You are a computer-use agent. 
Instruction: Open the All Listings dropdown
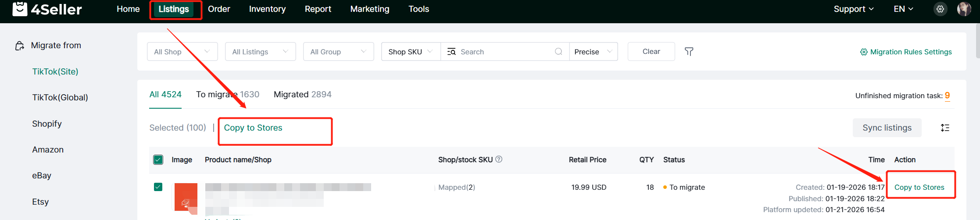click(260, 52)
